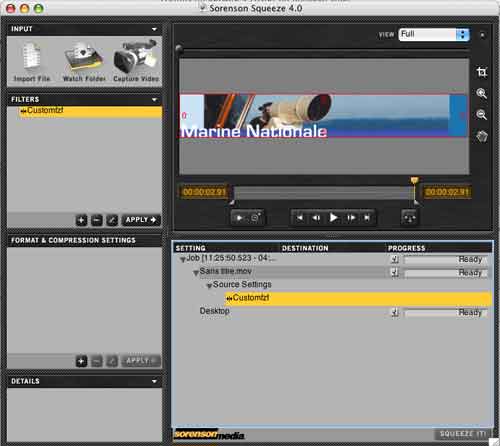Viewport: 500px width, 446px height.
Task: Toggle the checkbox in the Sans titre.mov row
Action: point(395,272)
